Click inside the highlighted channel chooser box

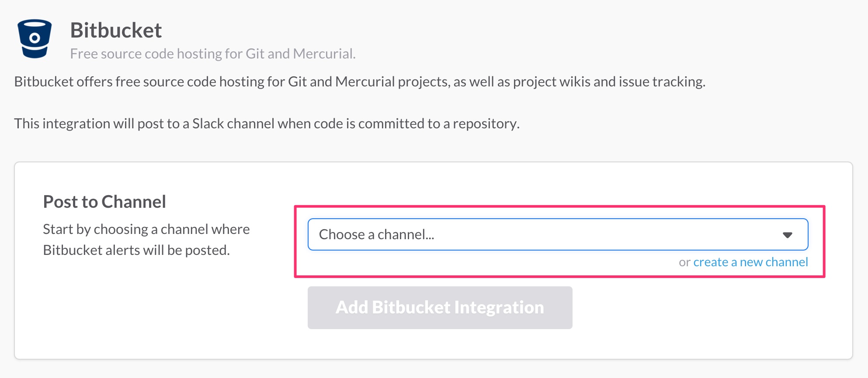tap(559, 234)
